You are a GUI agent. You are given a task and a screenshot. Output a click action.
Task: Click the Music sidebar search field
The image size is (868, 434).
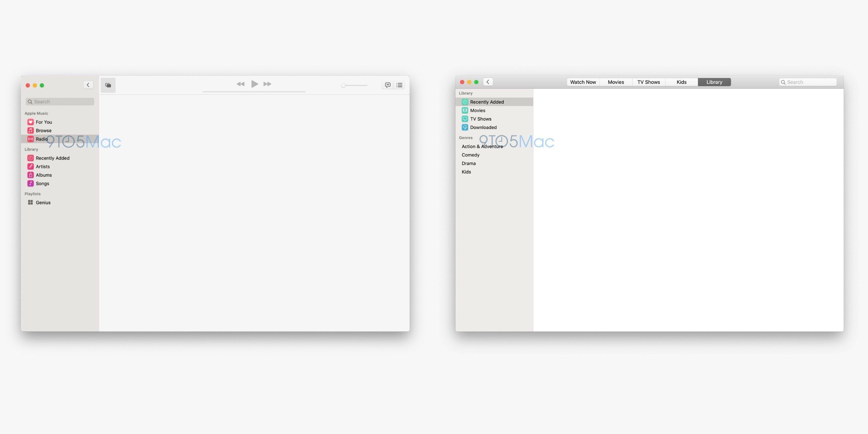[60, 102]
